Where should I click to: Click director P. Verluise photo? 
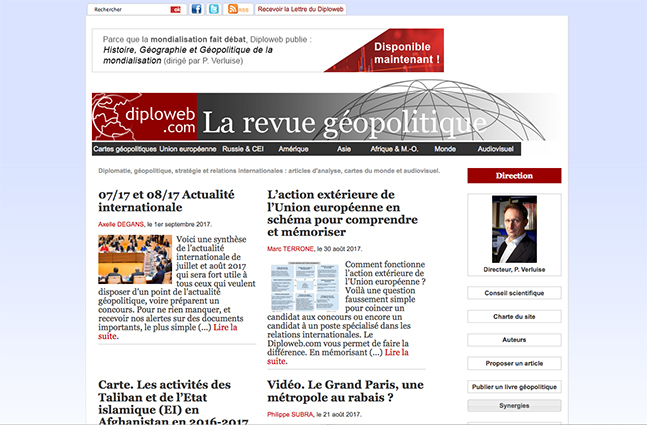pyautogui.click(x=514, y=229)
